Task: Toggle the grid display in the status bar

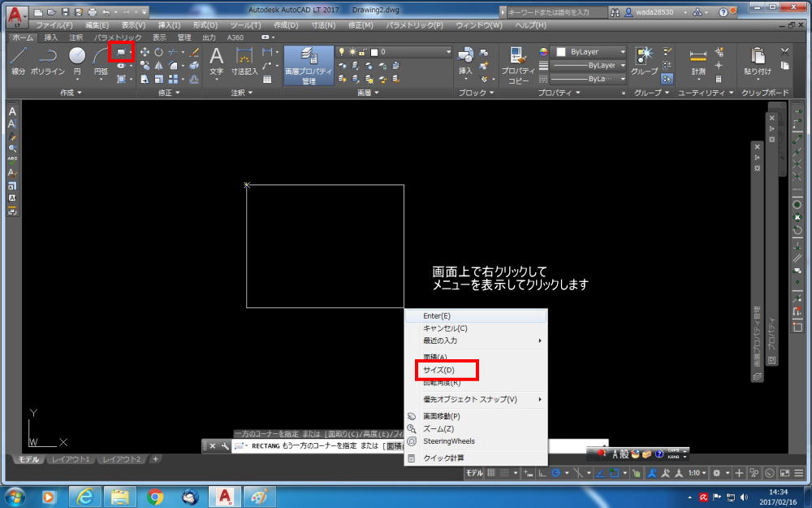Action: point(491,473)
